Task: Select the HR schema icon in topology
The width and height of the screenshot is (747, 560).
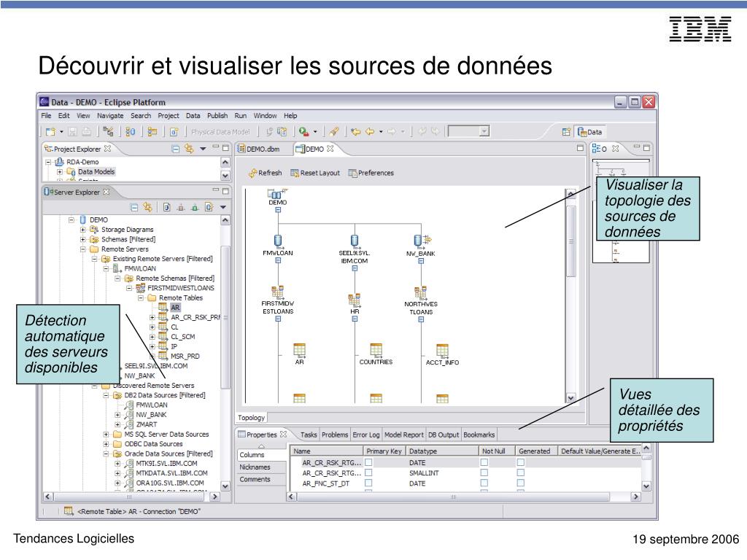Action: pyautogui.click(x=354, y=300)
